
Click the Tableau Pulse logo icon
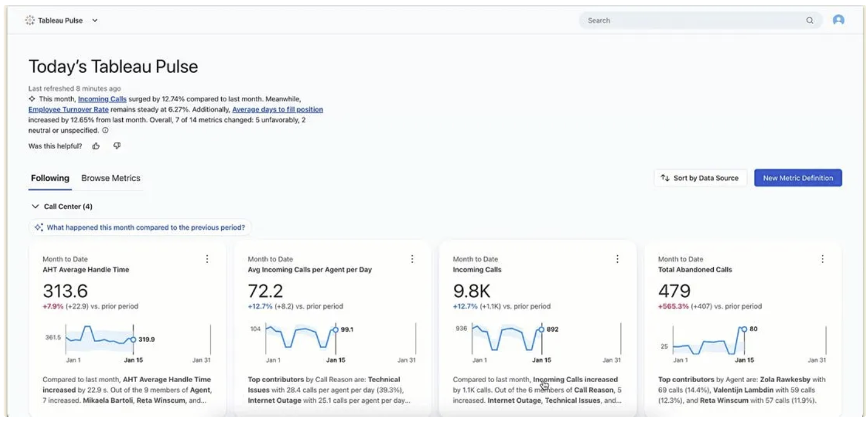pyautogui.click(x=30, y=20)
